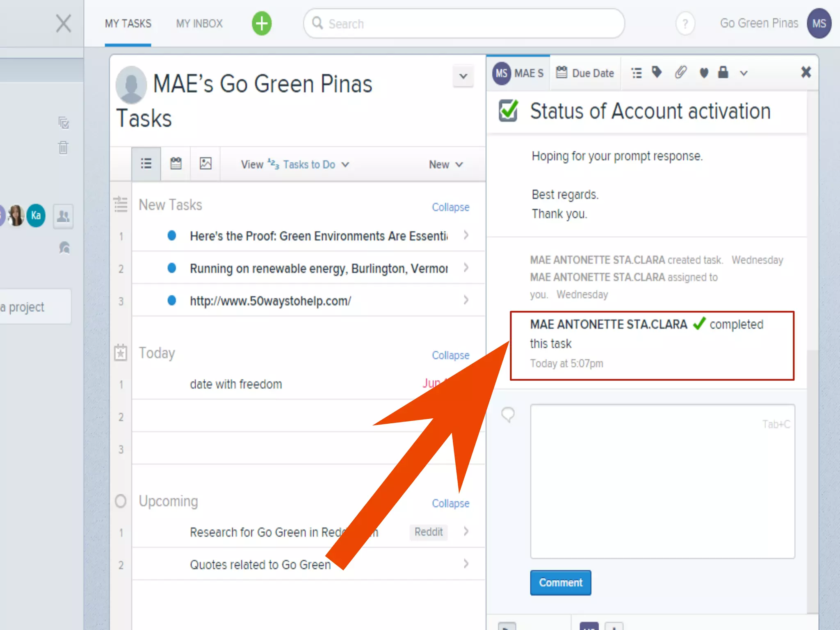Collapse the New Tasks section

pos(450,207)
